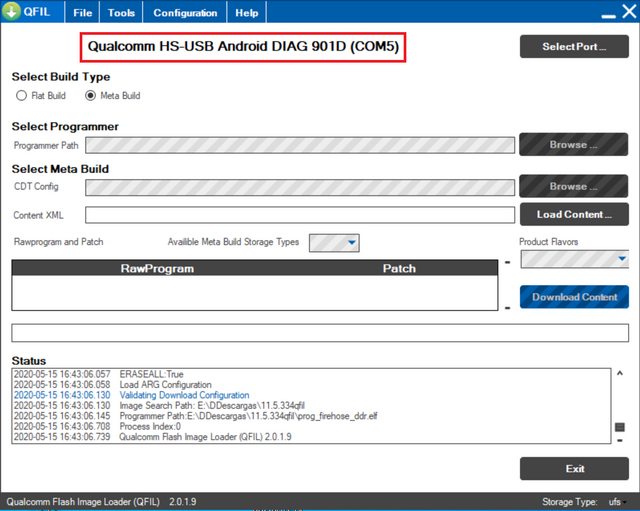
Task: Click the Download Content button
Action: pyautogui.click(x=574, y=297)
